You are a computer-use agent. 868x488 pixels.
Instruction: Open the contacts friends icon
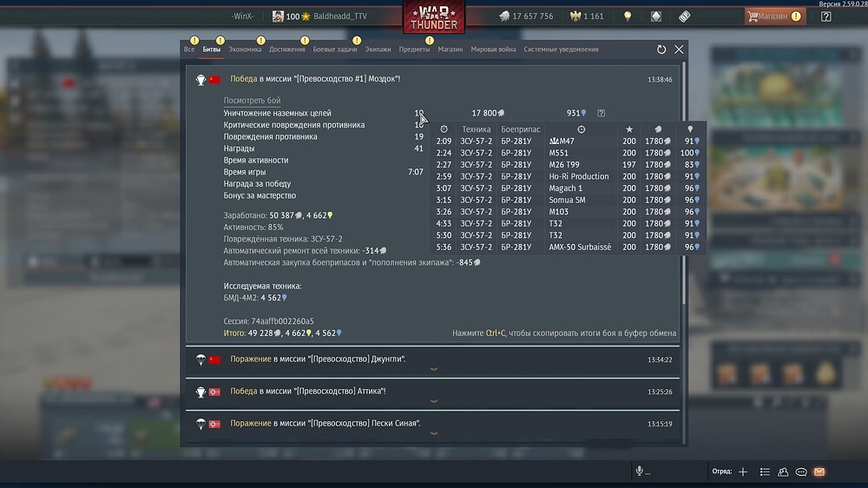tap(783, 472)
